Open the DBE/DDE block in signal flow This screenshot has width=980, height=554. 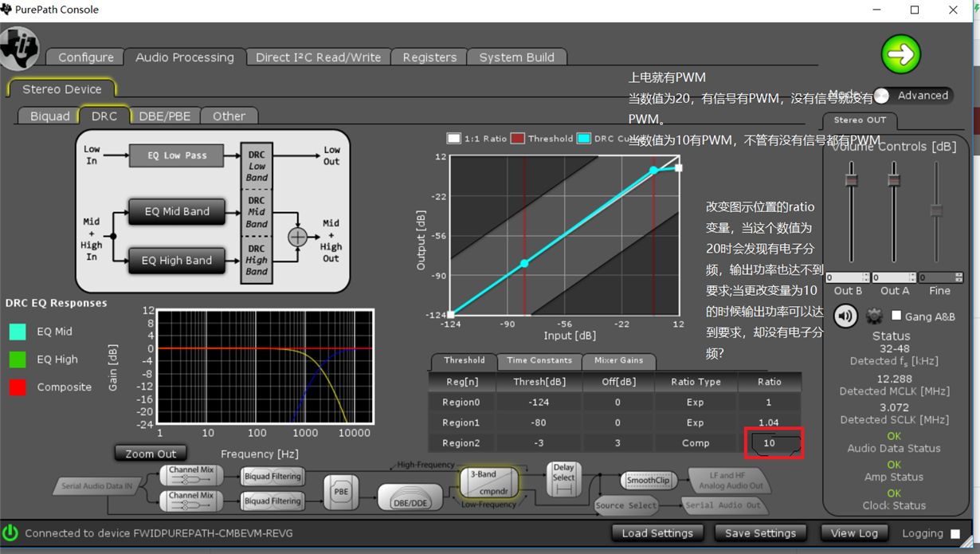(410, 497)
